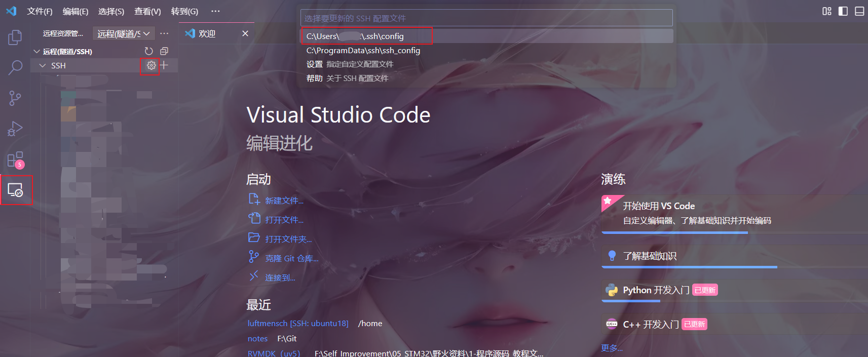Click 打开文件... link
Viewport: 868px width, 357px height.
(284, 220)
